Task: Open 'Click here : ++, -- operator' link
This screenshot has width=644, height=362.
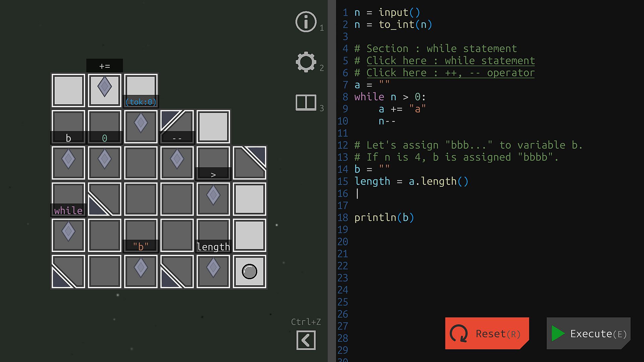Action: pyautogui.click(x=450, y=73)
